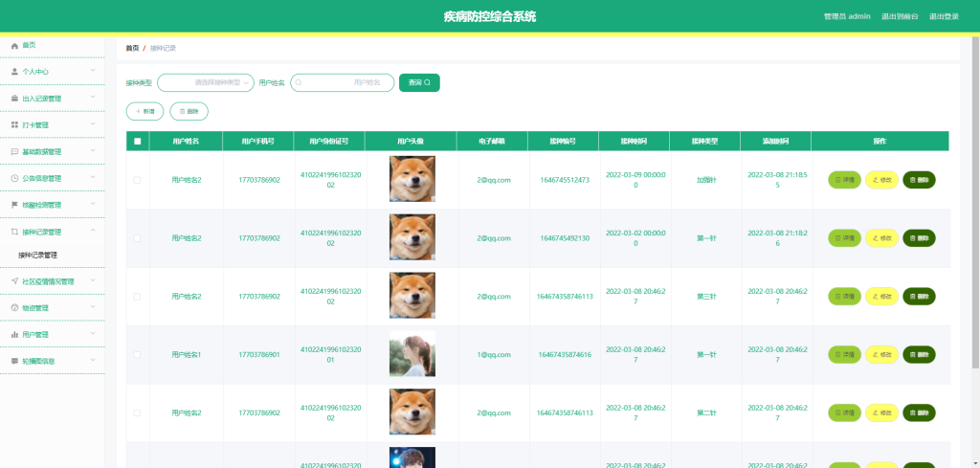Check the checkbox for the 加强针 row

137,180
